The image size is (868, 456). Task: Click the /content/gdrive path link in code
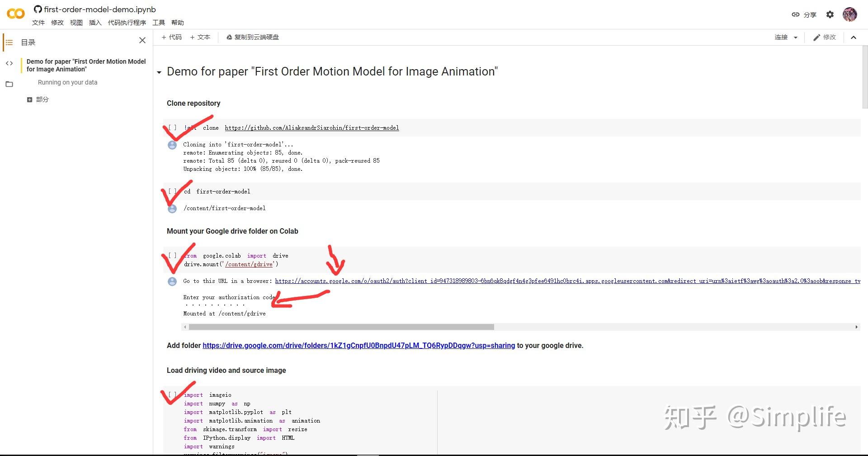(249, 264)
